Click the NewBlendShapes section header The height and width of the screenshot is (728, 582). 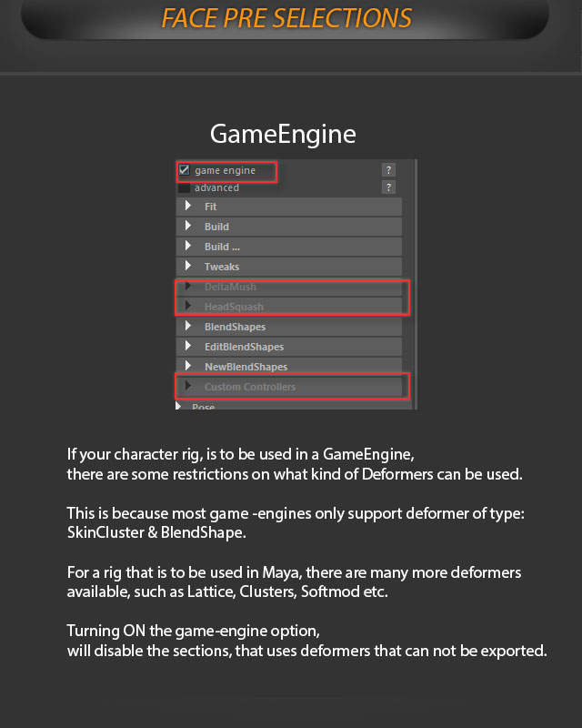tap(288, 367)
